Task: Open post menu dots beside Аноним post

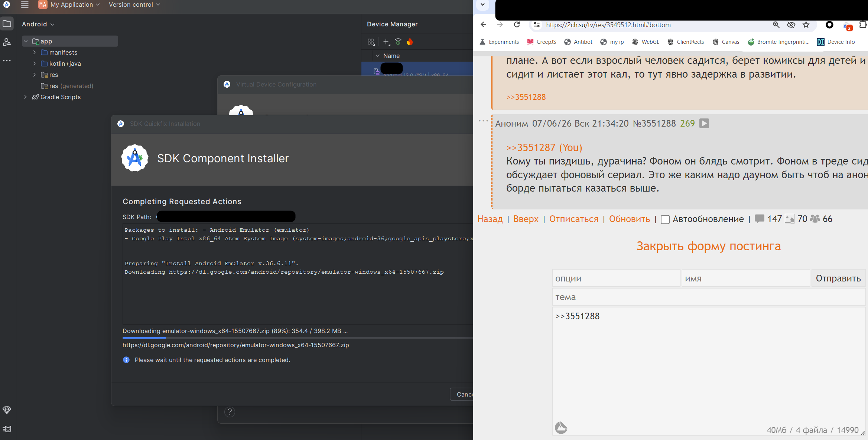Action: (x=483, y=121)
